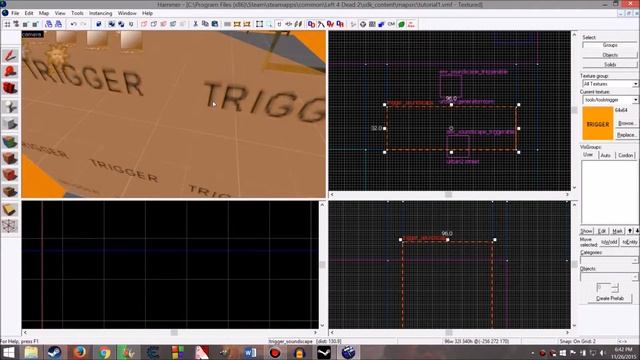640x360 pixels.
Task: Click the Replace texture button
Action: point(626,134)
